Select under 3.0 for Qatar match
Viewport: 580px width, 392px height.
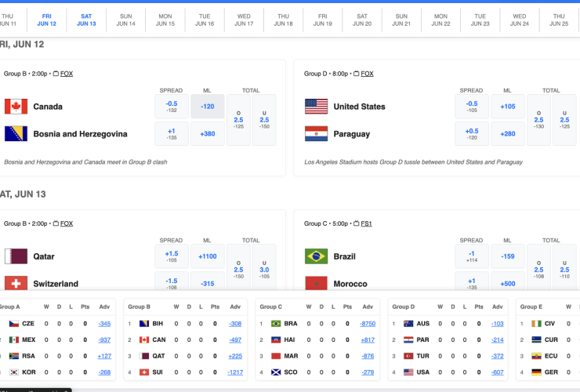coord(264,268)
